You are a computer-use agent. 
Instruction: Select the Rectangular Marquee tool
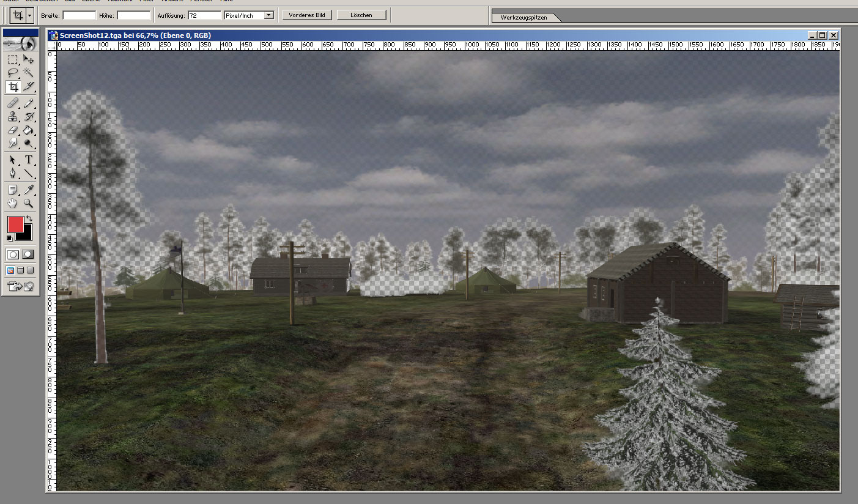coord(12,59)
